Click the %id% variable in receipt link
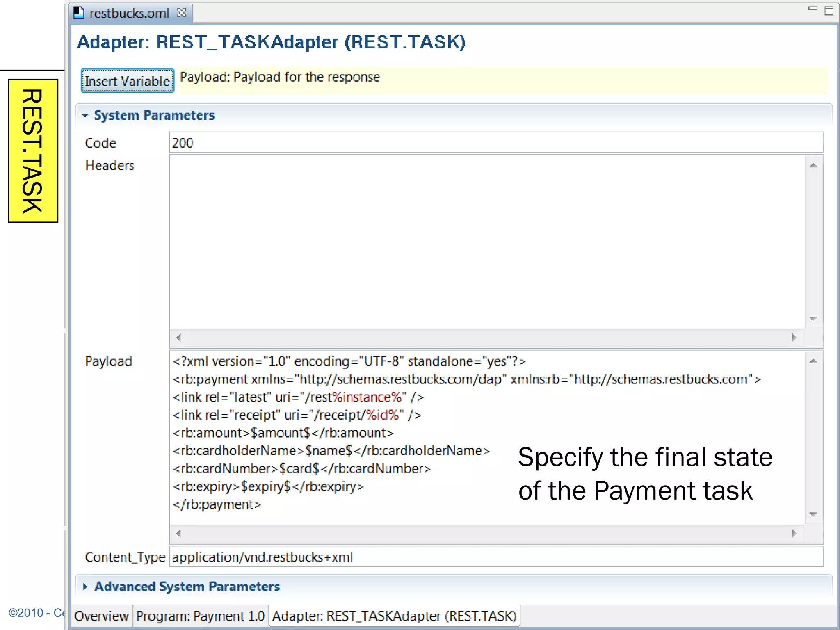Viewport: 840px width, 630px height. pyautogui.click(x=383, y=415)
